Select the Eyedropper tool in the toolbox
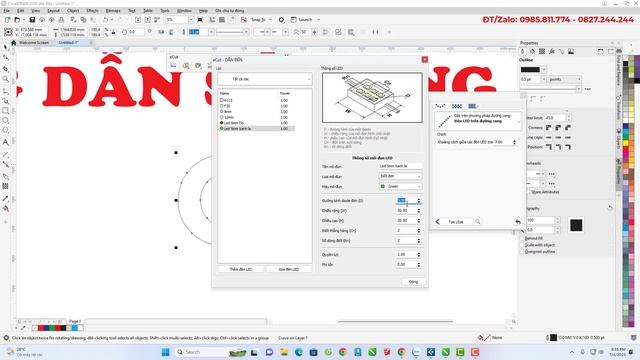The height and width of the screenshot is (360, 640). click(5, 198)
